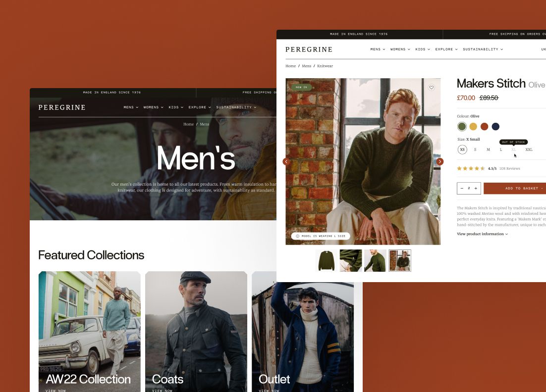Select flat-lay sweater thumbnail

[x=327, y=260]
